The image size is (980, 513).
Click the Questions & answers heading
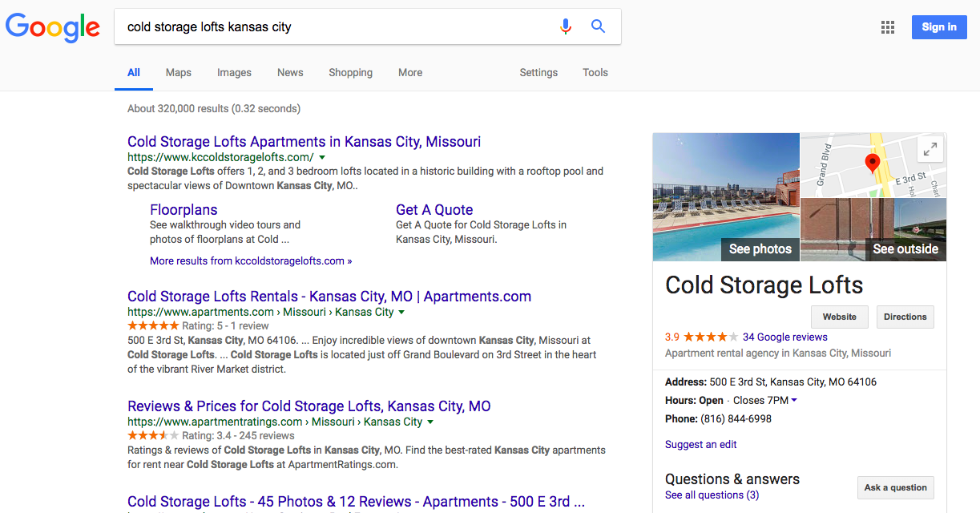point(732,479)
